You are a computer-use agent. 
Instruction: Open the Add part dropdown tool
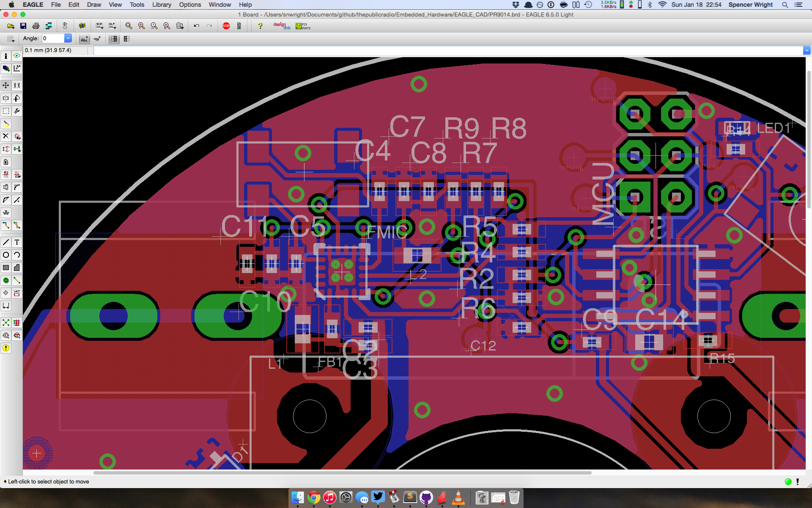point(17,136)
